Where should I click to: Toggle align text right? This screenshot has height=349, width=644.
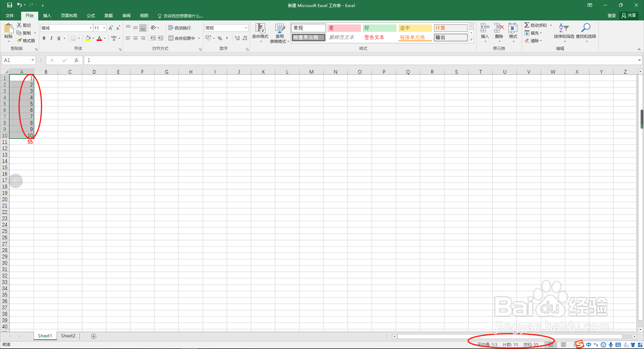pyautogui.click(x=143, y=38)
